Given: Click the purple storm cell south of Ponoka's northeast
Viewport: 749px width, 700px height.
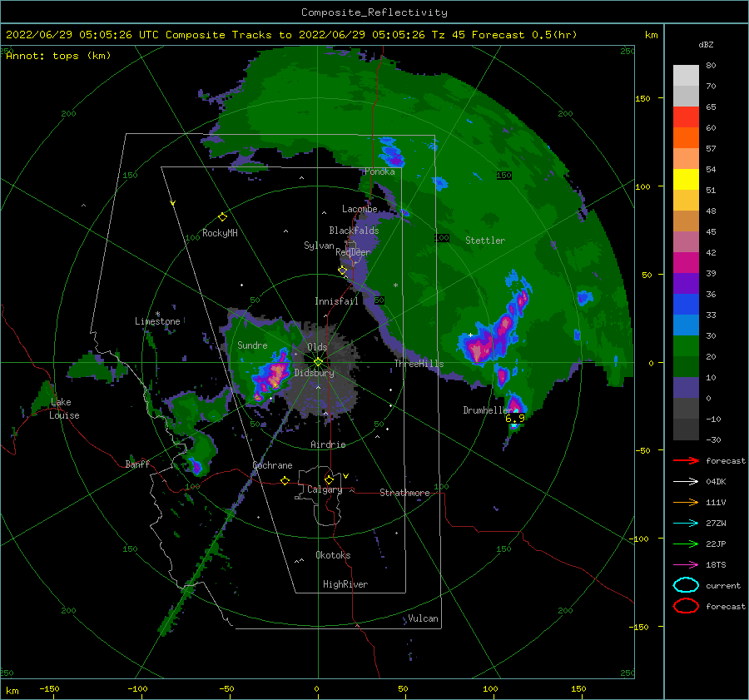Looking at the screenshot, I should click(x=392, y=152).
